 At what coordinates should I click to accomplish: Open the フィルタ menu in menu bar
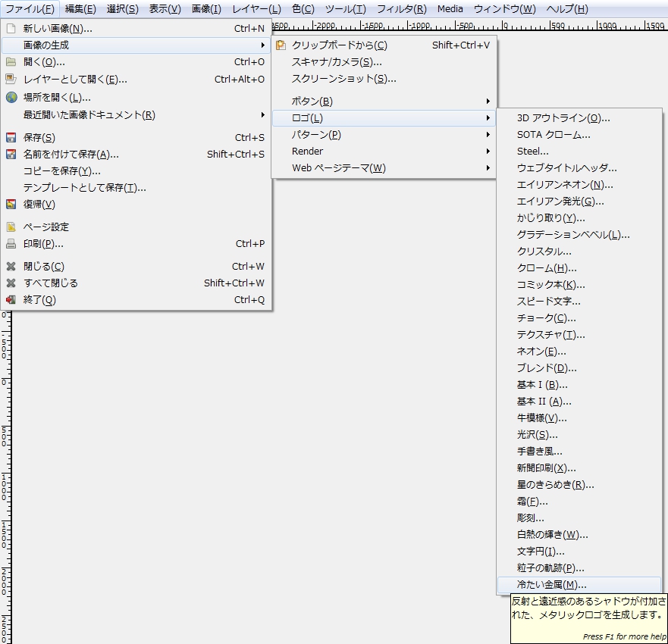point(401,9)
